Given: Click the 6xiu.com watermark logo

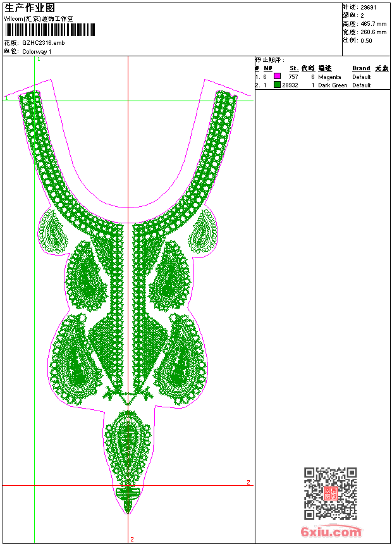Looking at the screenshot, I should (331, 533).
